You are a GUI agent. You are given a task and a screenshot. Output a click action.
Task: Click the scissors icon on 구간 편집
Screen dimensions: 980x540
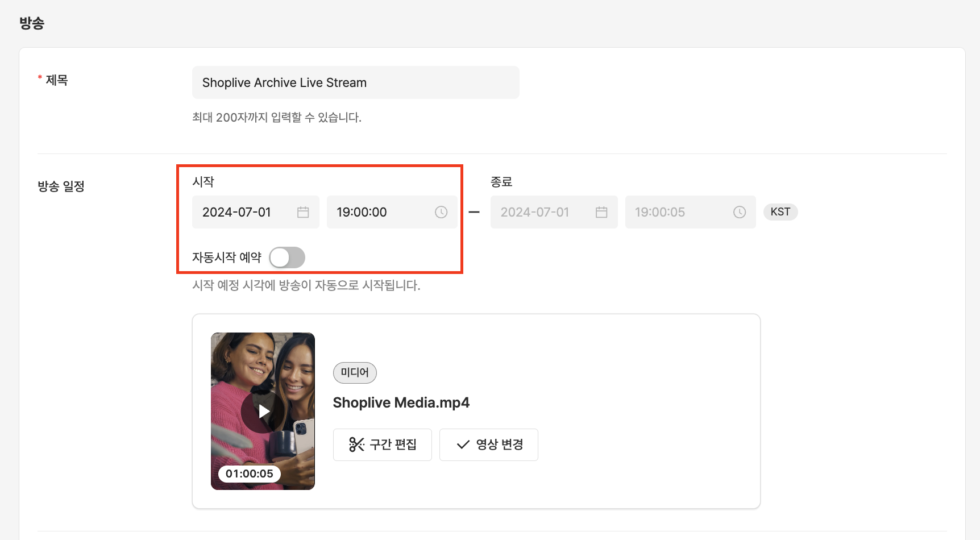coord(356,445)
